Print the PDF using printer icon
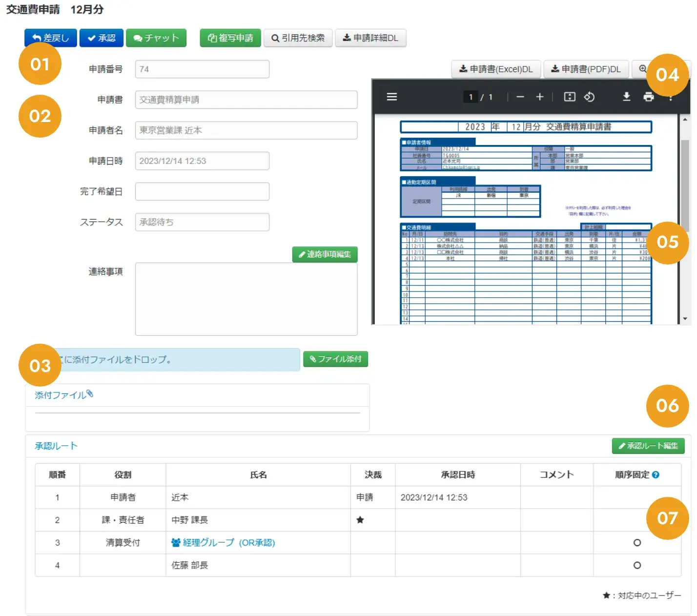Screen dimensions: 697x616 tap(649, 97)
